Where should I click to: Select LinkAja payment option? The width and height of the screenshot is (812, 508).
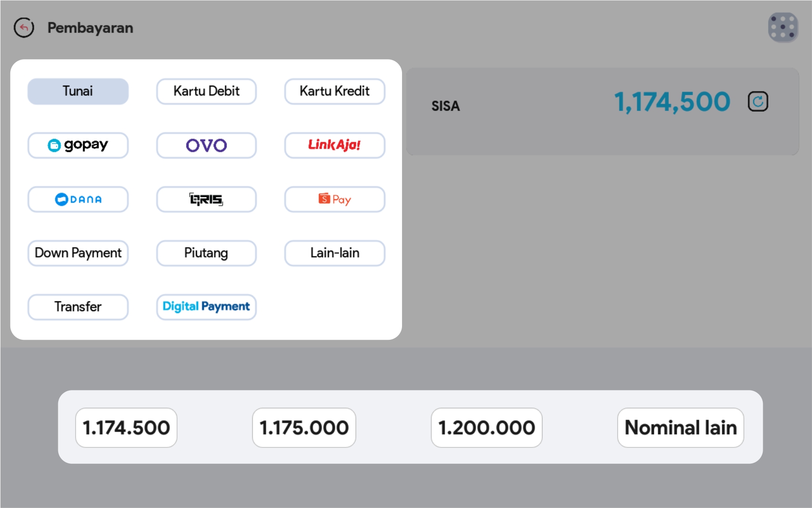coord(334,145)
